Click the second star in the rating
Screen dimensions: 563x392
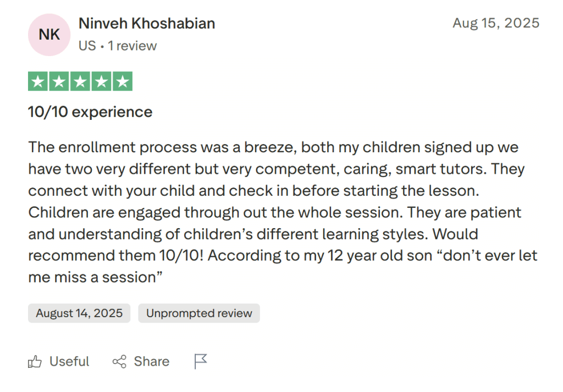tap(58, 81)
